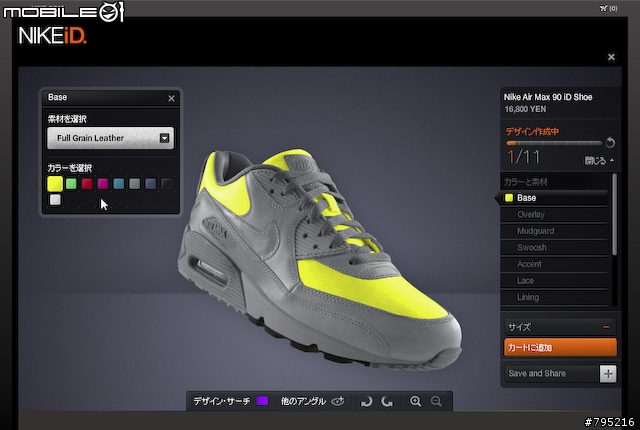Select the yellow base color swatch
Image resolution: width=640 pixels, height=430 pixels.
click(55, 184)
